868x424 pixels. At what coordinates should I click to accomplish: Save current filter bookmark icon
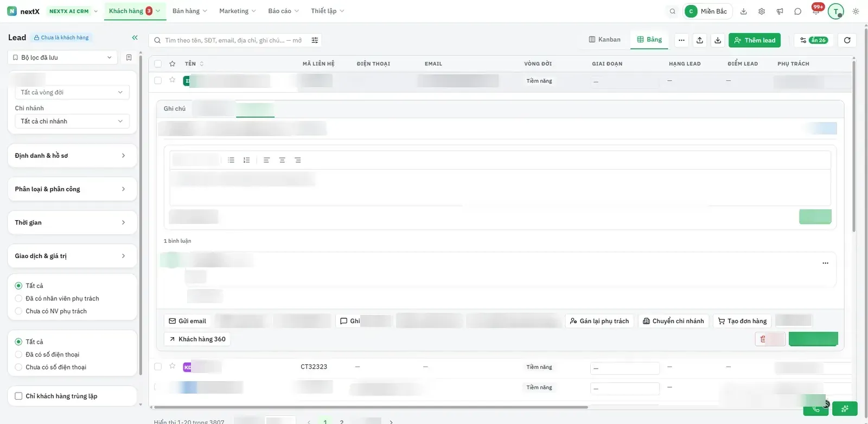[129, 57]
